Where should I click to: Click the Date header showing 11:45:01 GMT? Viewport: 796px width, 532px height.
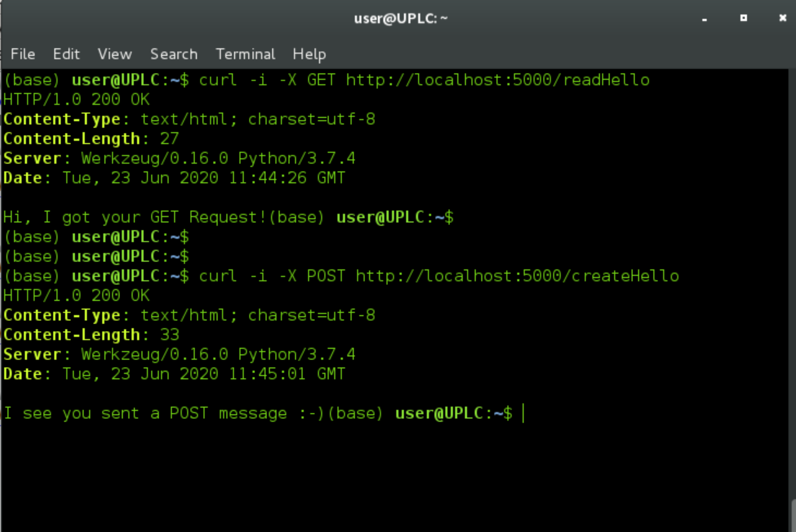173,373
